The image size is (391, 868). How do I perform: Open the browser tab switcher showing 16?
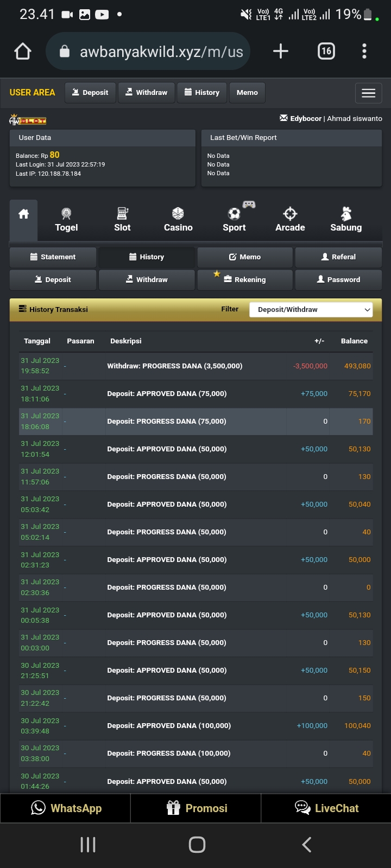(326, 52)
